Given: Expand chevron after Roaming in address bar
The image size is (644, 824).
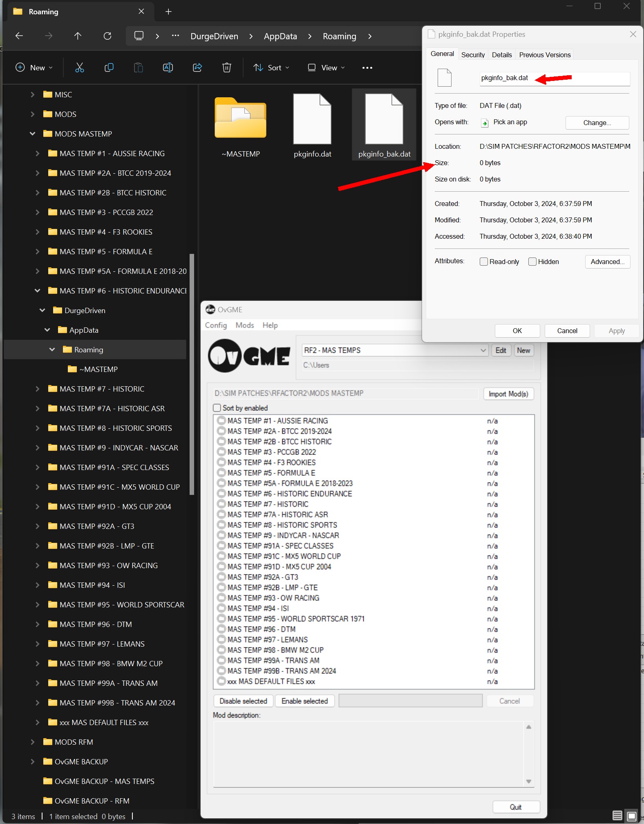Looking at the screenshot, I should [370, 36].
